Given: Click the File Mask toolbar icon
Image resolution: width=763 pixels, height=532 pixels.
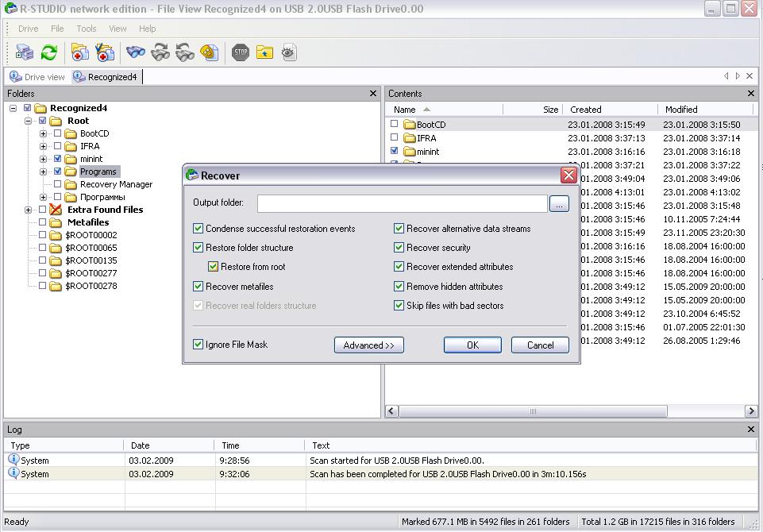Looking at the screenshot, I should tap(210, 52).
